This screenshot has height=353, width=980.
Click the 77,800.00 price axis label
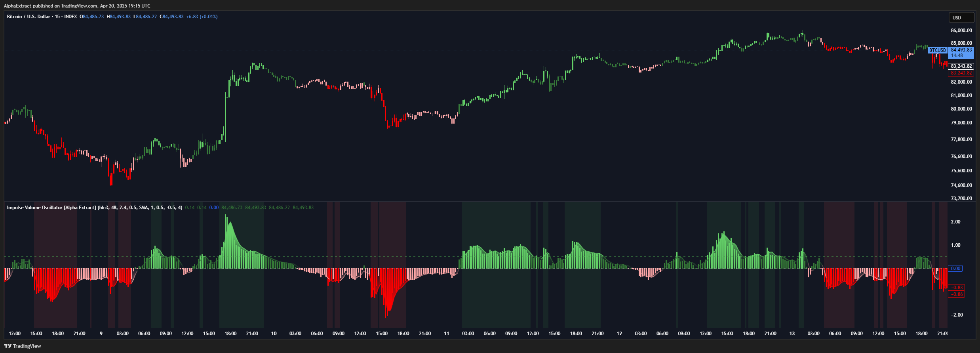tap(961, 139)
